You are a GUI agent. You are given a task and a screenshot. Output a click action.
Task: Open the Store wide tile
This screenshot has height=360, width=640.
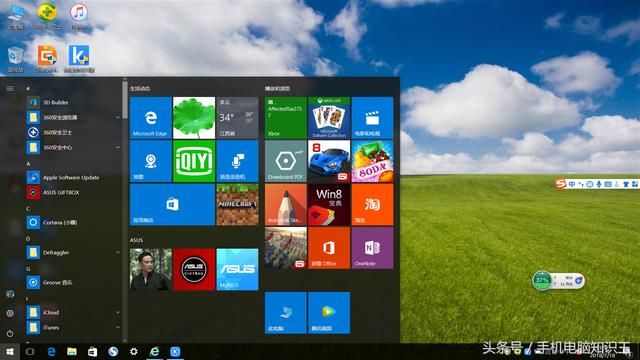(172, 204)
